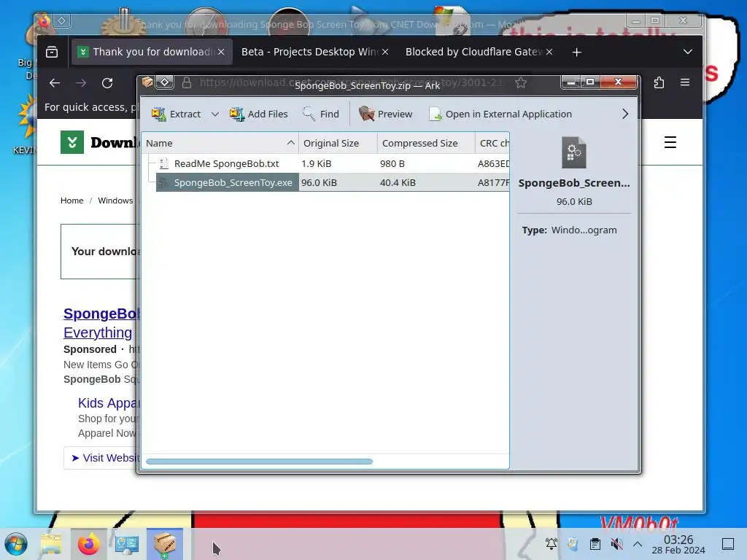The height and width of the screenshot is (560, 747).
Task: Click Open in External Application
Action: pyautogui.click(x=500, y=114)
